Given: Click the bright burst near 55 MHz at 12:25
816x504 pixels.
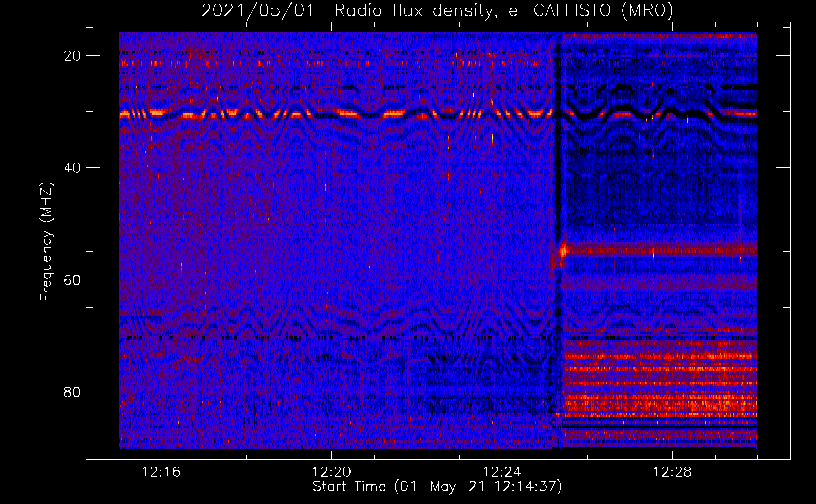Looking at the screenshot, I should (563, 250).
